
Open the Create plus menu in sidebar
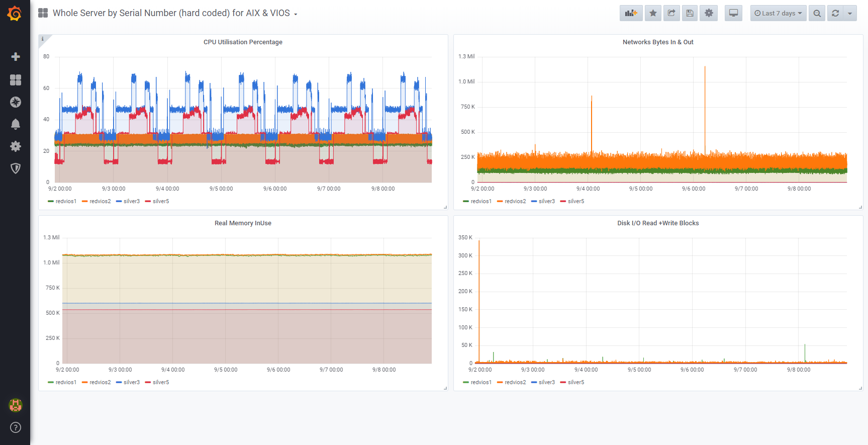[x=16, y=57]
